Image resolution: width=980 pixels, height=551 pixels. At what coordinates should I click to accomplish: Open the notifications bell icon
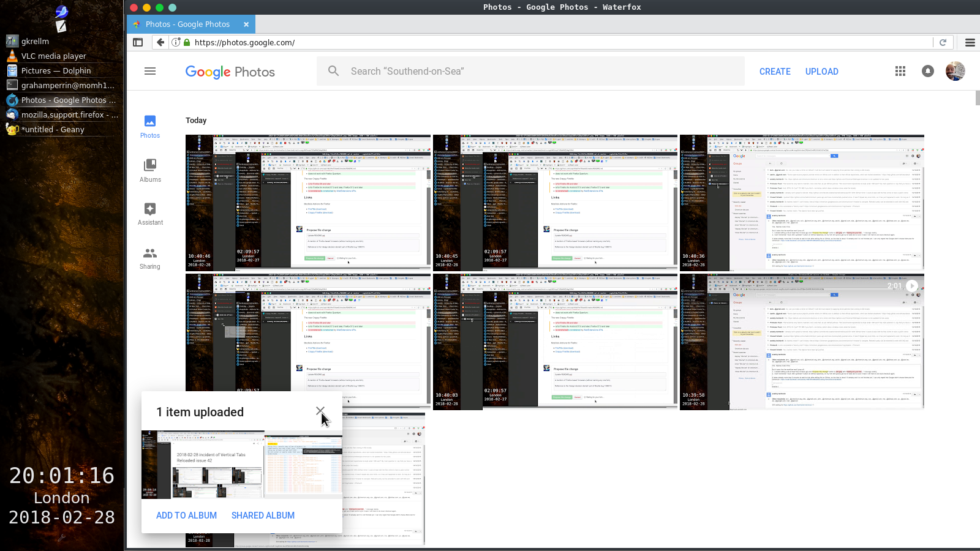[928, 71]
